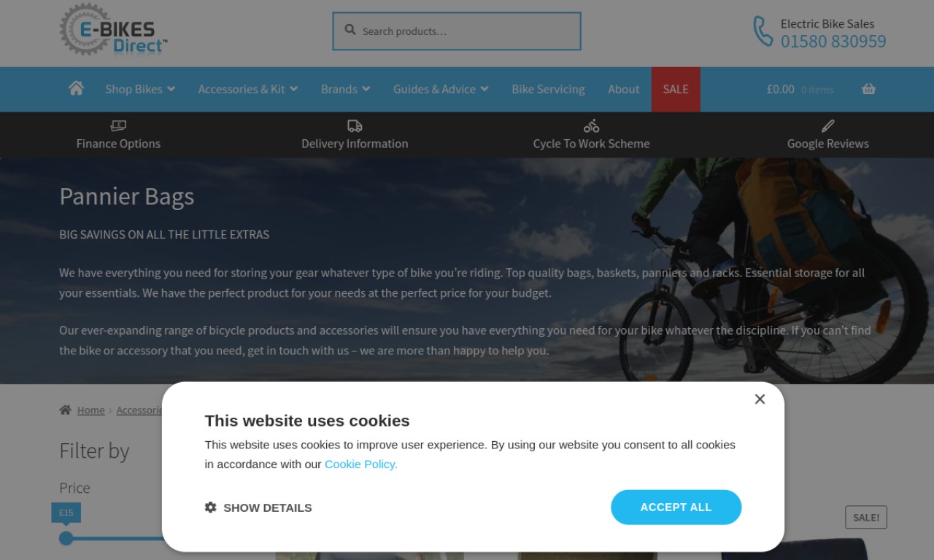Click the home icon in navigation bar
The image size is (934, 560).
76,88
